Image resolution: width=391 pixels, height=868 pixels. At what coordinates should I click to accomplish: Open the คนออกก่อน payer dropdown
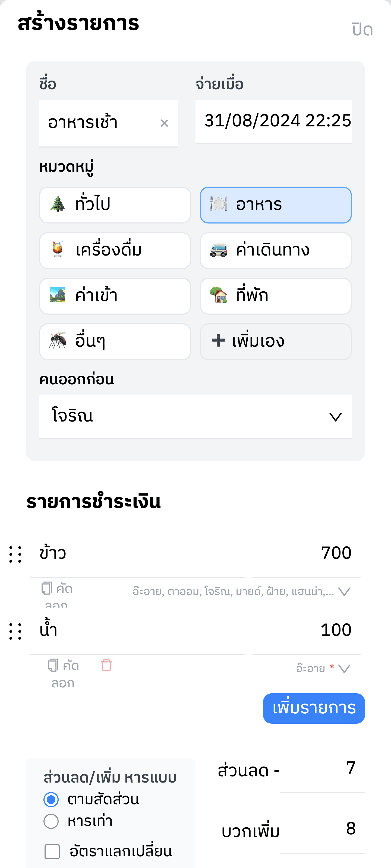195,416
